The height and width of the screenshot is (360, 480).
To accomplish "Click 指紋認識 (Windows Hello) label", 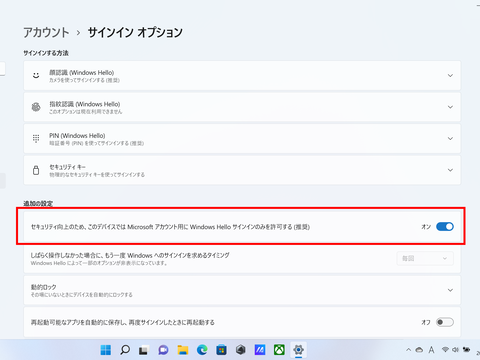I will tap(85, 104).
